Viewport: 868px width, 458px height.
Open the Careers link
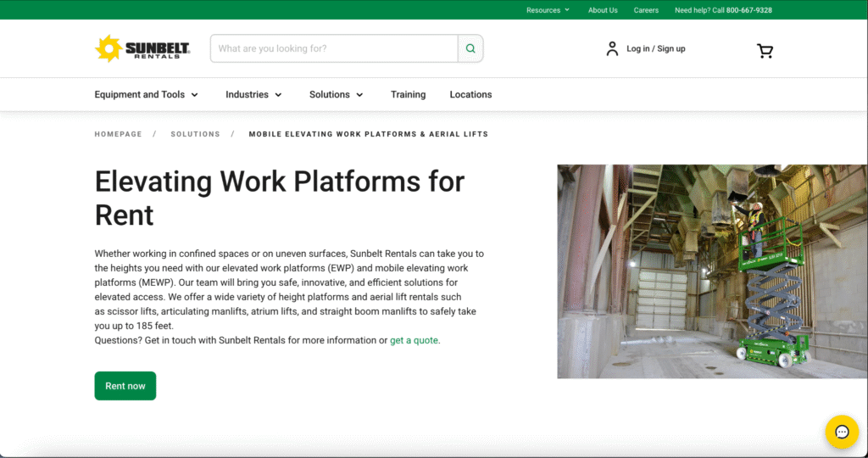646,10
